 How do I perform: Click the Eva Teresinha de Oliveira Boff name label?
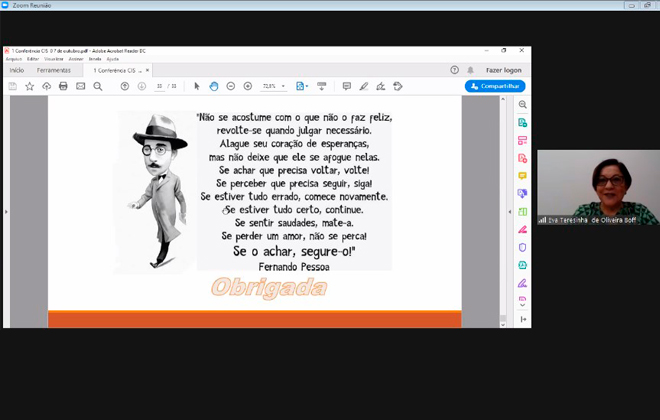coord(592,220)
